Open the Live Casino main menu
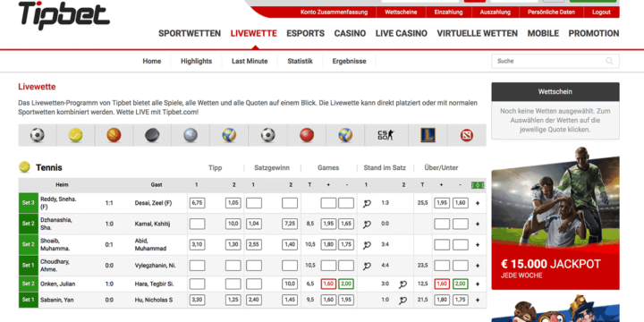 [402, 34]
